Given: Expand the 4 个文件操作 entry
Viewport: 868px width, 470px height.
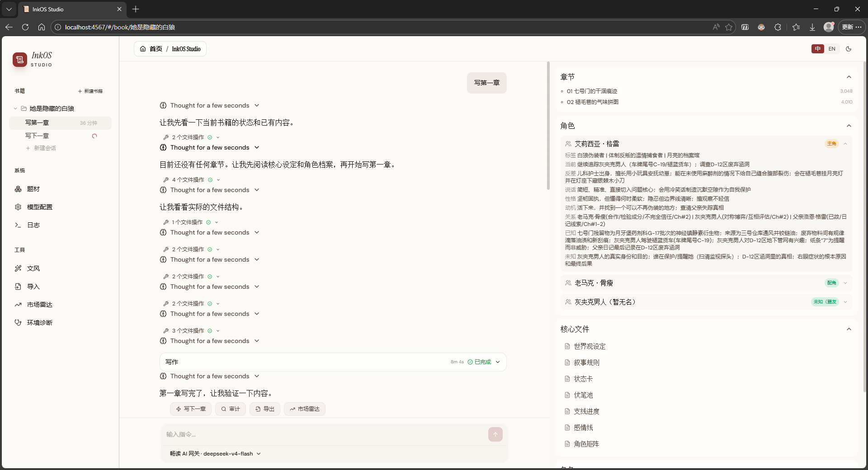Looking at the screenshot, I should [x=191, y=180].
